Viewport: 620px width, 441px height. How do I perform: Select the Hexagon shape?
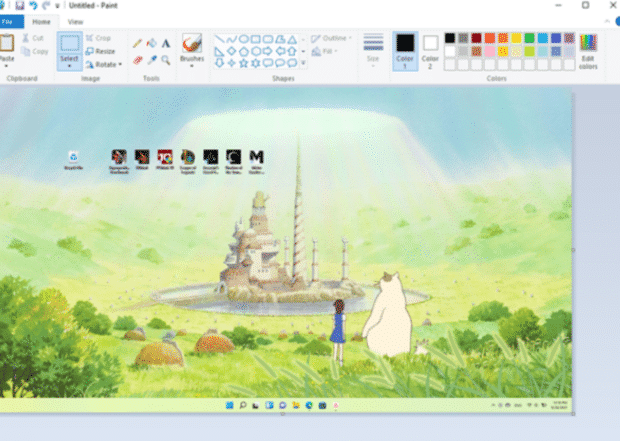pyautogui.click(x=256, y=51)
